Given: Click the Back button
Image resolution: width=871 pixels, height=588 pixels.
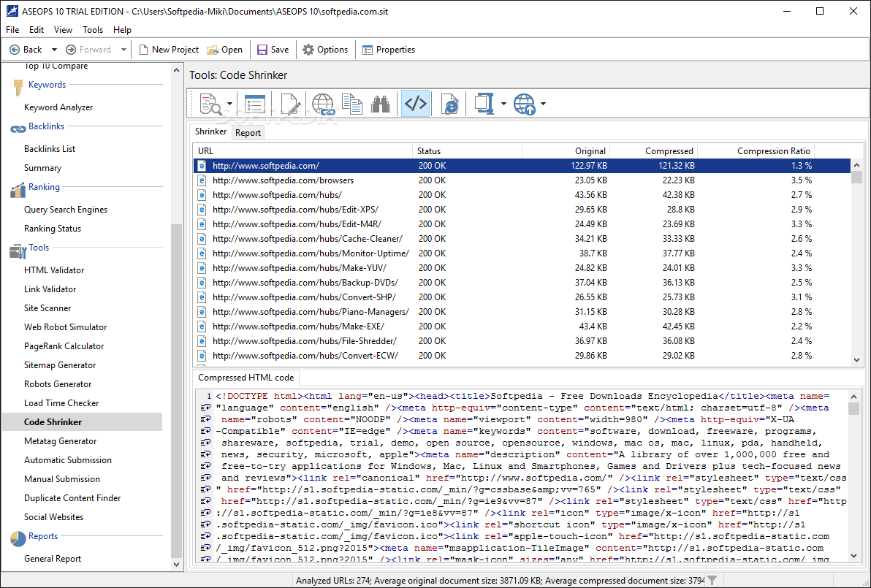Looking at the screenshot, I should tap(26, 50).
